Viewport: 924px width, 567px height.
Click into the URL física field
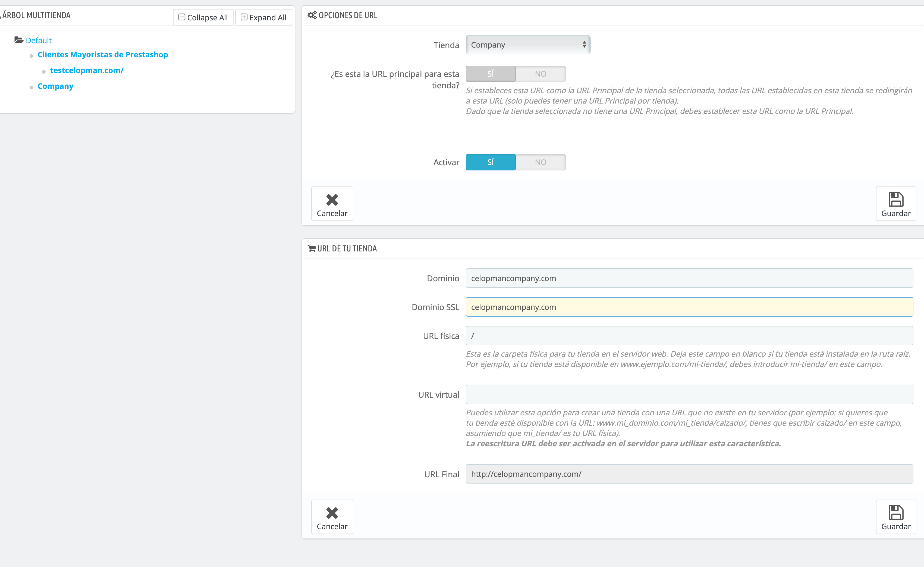689,336
